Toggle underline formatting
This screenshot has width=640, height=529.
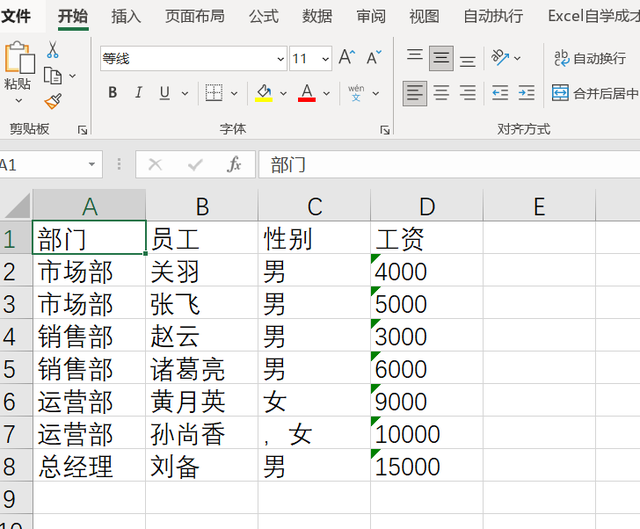(165, 93)
